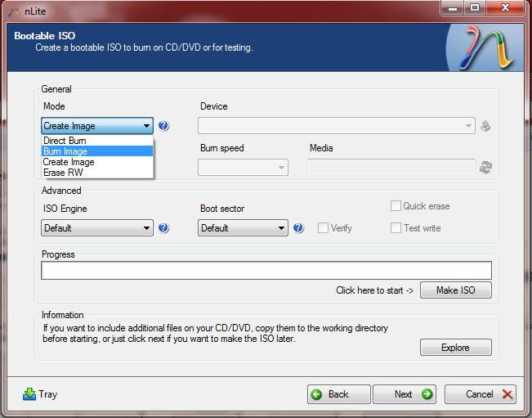
Task: Close the nLite window
Action: (x=505, y=8)
